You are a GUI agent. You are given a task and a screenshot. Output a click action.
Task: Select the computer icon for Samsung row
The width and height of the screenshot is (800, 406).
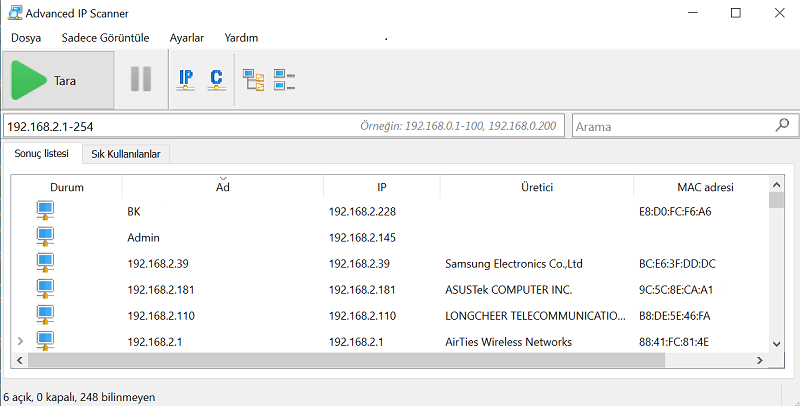(x=45, y=263)
